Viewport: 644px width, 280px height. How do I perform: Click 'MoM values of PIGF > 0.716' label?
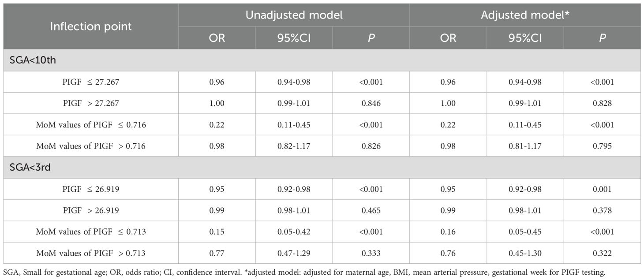[x=91, y=146]
